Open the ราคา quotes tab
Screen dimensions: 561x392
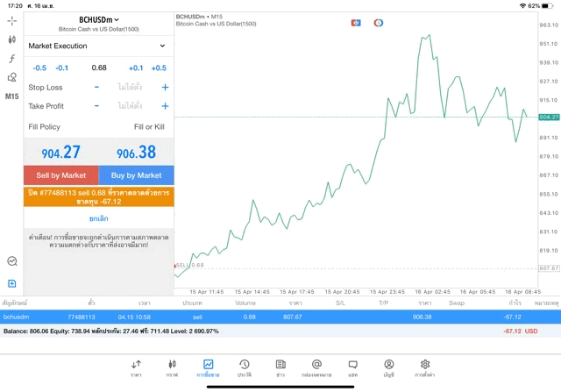tap(136, 368)
